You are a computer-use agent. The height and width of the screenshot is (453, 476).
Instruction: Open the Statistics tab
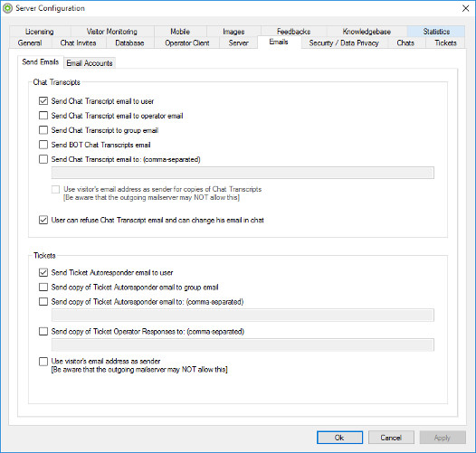point(436,32)
